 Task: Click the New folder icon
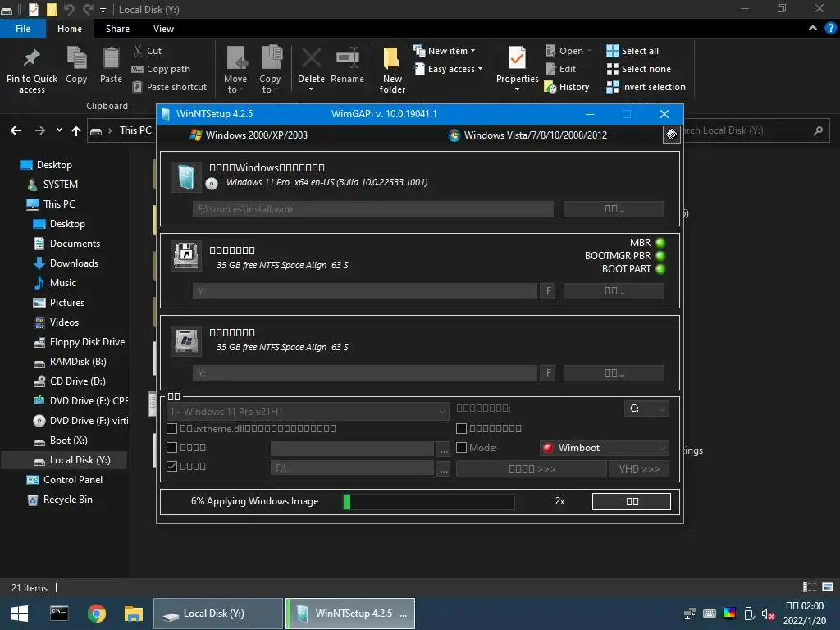coord(391,58)
